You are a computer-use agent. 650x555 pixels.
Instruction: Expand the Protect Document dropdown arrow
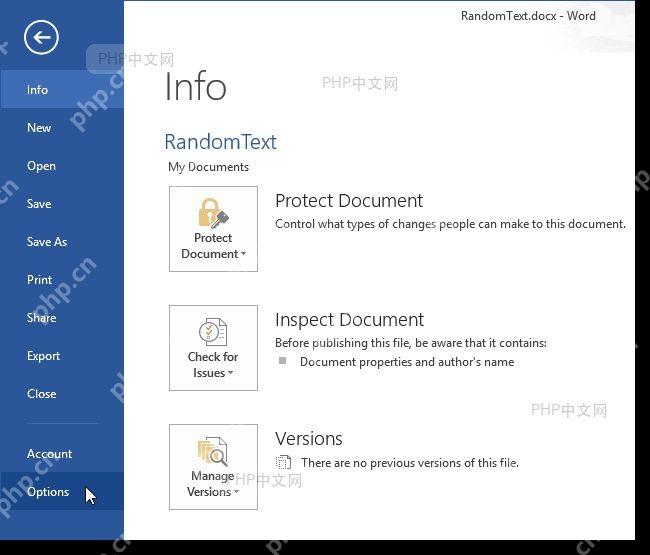point(243,253)
